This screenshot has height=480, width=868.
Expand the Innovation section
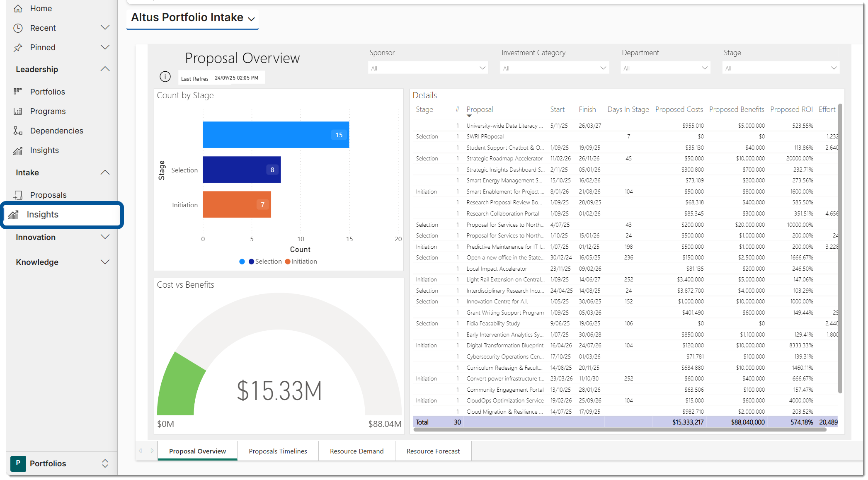(x=105, y=237)
